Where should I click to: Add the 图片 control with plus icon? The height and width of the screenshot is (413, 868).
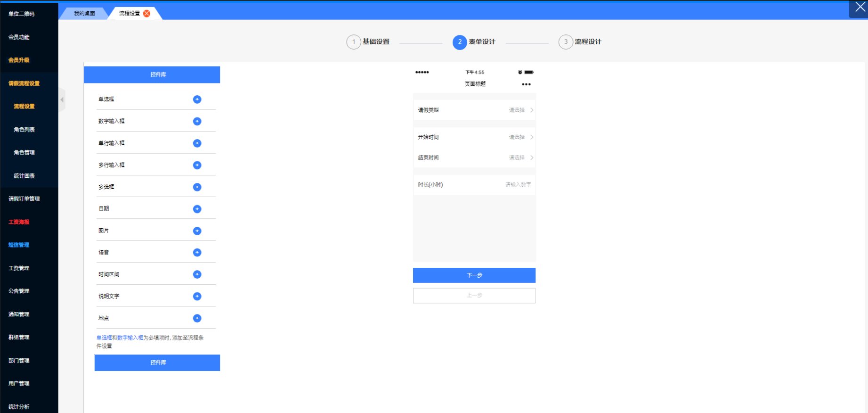197,231
